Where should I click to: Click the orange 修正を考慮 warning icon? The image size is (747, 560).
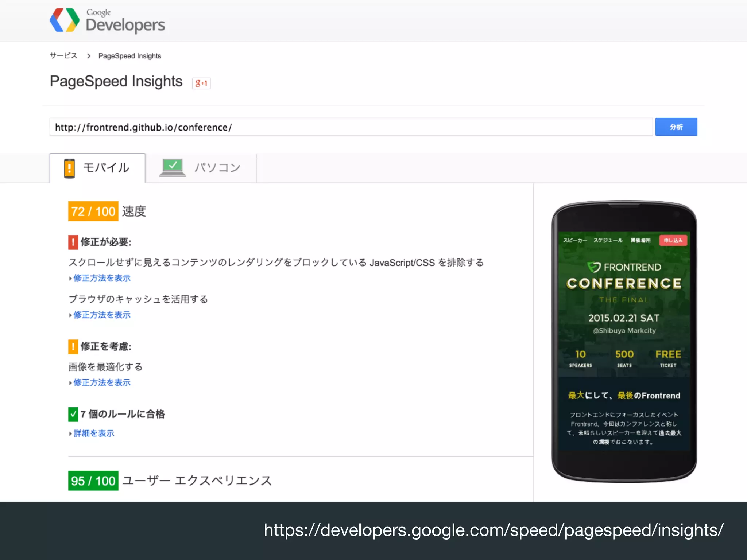[73, 346]
